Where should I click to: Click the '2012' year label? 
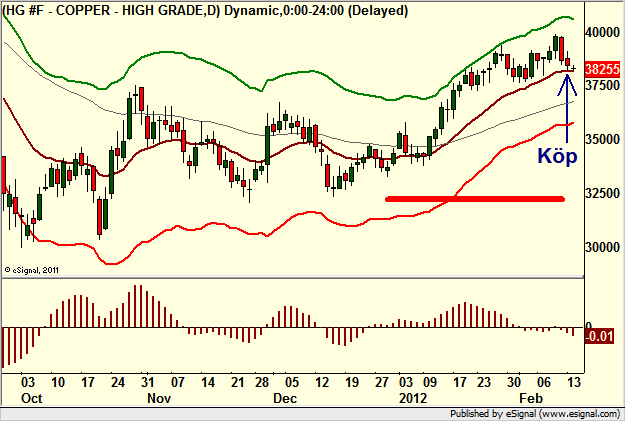[413, 398]
